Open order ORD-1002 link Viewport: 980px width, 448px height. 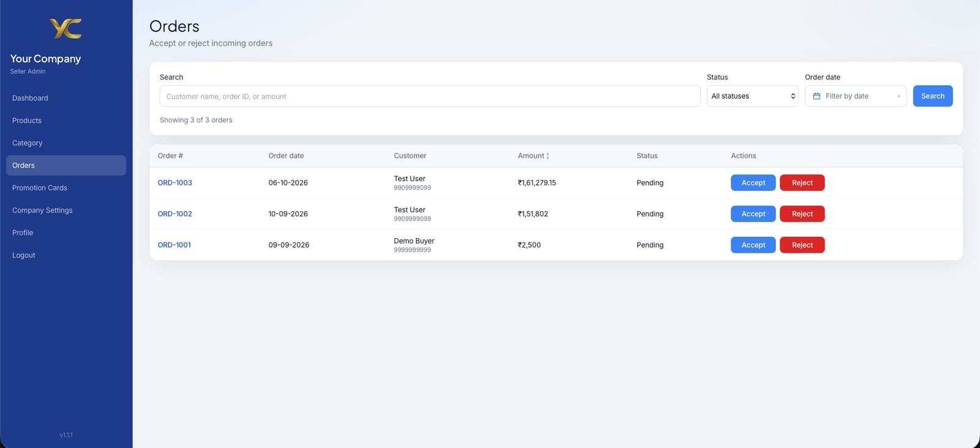coord(175,214)
